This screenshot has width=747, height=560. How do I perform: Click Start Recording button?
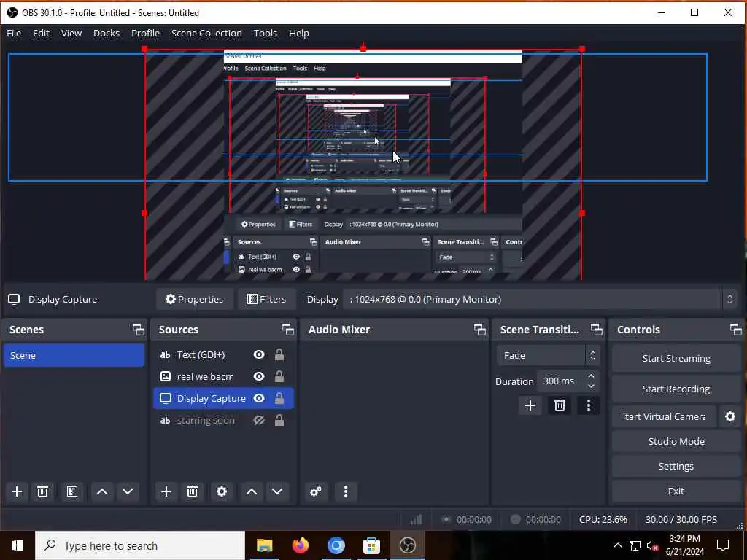pyautogui.click(x=676, y=389)
